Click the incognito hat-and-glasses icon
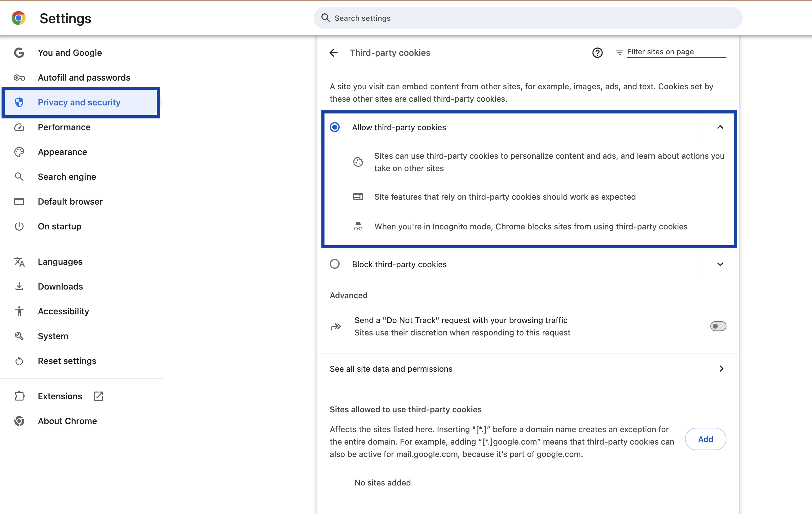This screenshot has height=514, width=812. point(358,226)
